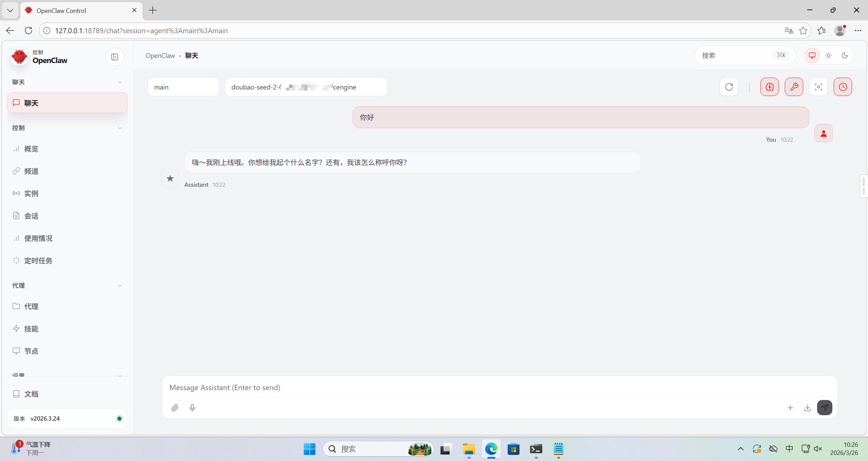Screen dimensions: 868x461
Task: Click the taskbar 搜索 search box
Action: (378, 449)
